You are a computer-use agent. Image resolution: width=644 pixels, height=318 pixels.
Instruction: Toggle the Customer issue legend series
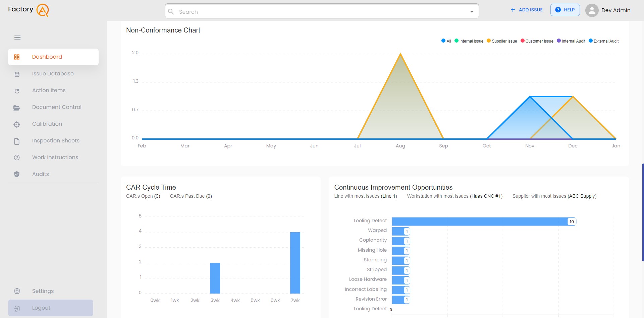[537, 41]
